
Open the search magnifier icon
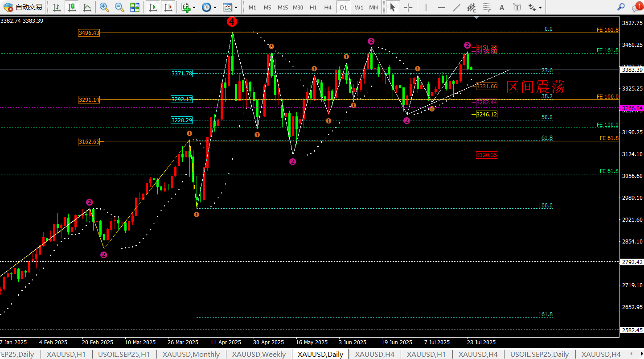click(x=621, y=7)
